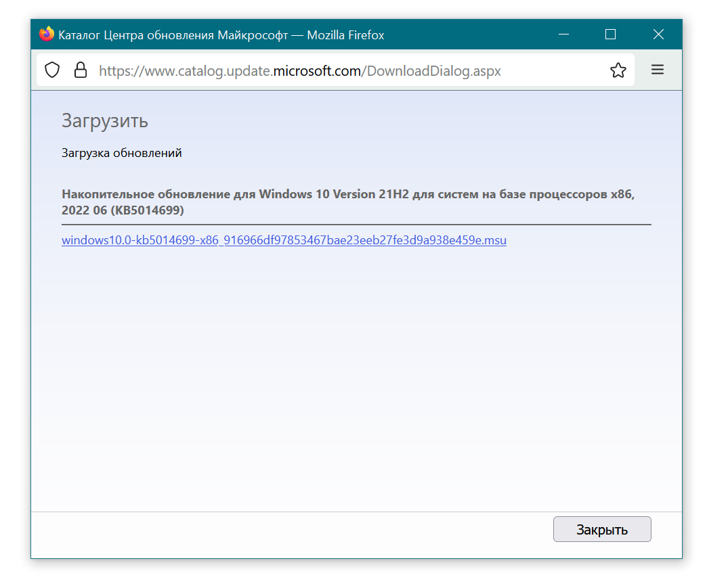This screenshot has width=728, height=588.
Task: Maximize the Firefox window
Action: pyautogui.click(x=611, y=35)
